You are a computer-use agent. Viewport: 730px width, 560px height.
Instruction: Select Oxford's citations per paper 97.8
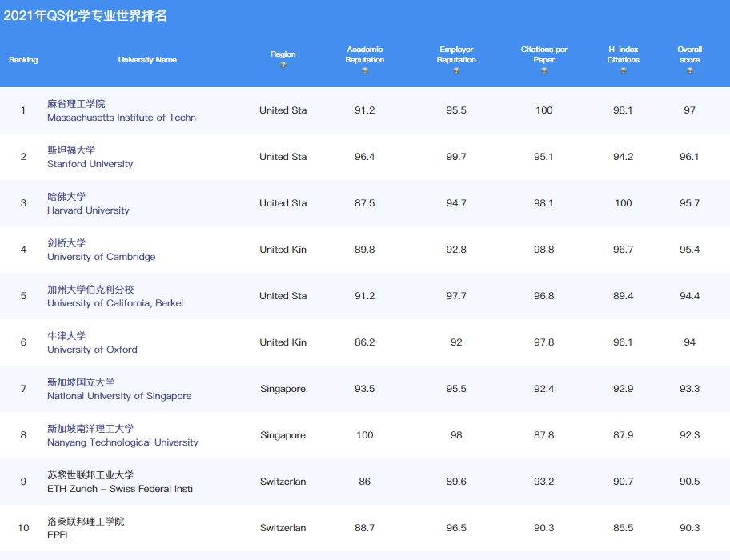[x=543, y=342]
